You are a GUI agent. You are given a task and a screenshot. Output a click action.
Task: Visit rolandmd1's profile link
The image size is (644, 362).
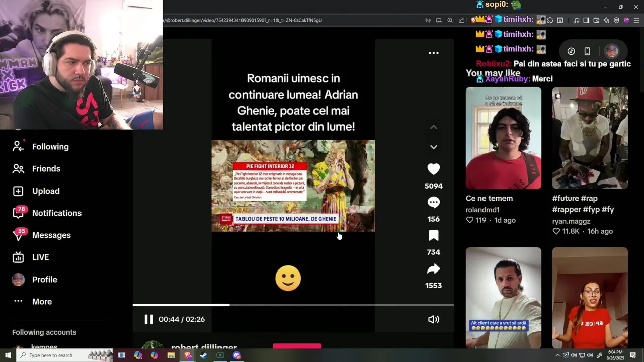click(482, 210)
